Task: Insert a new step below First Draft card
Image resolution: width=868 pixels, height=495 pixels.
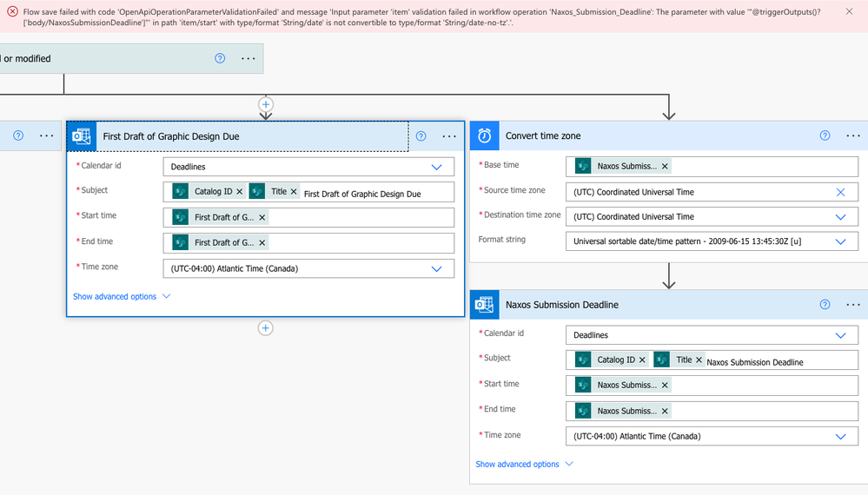Action: (266, 328)
